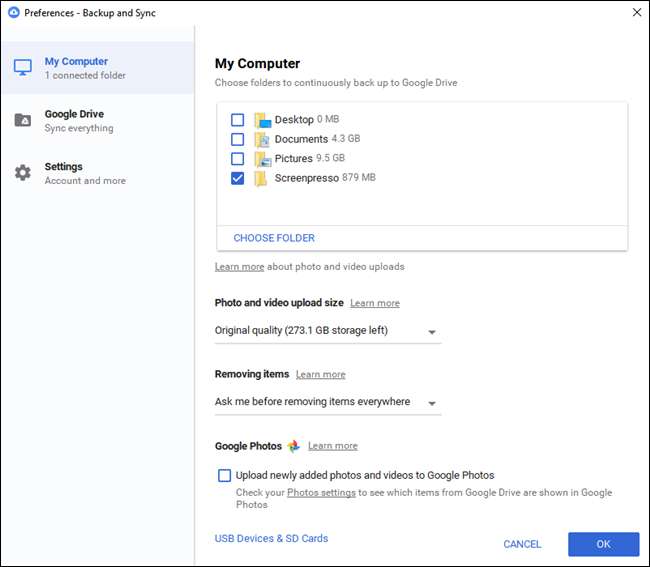Click the Desktop folder icon

(x=261, y=120)
